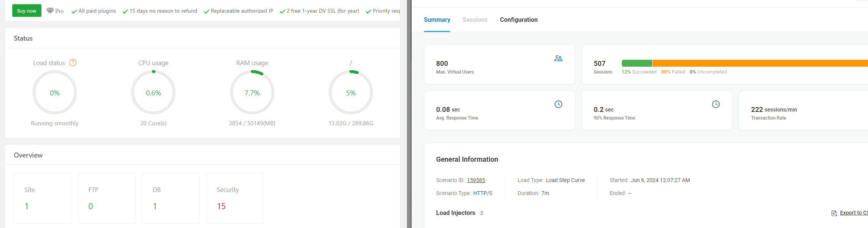Click the Max. Virtual Users people icon

[x=558, y=58]
